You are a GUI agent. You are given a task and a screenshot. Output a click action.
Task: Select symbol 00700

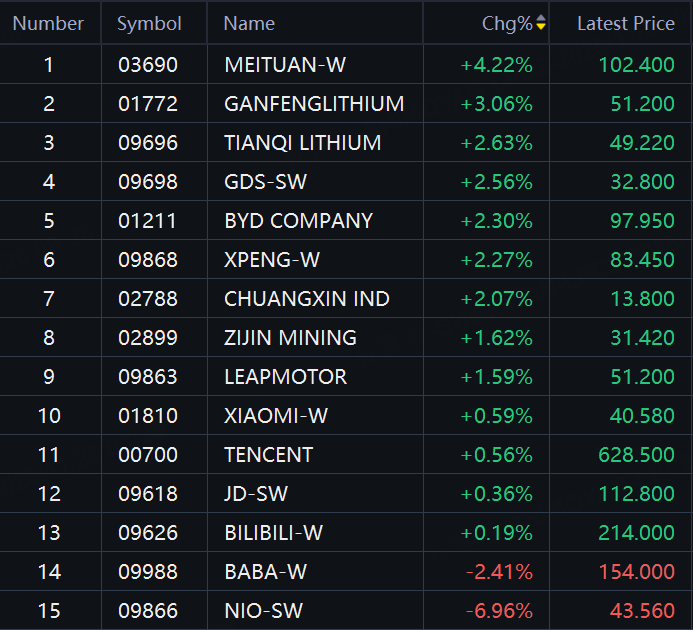tap(148, 454)
